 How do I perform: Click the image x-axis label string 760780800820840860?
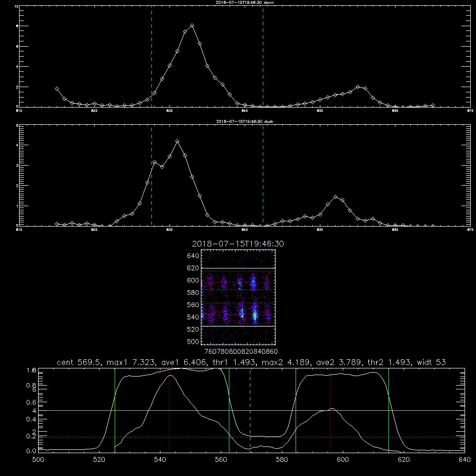(241, 351)
